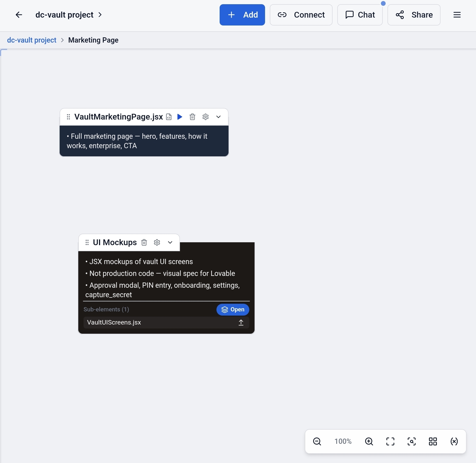Click the VaultMarketingPage.jsx title
Screen dimensions: 476x463
coord(119,117)
